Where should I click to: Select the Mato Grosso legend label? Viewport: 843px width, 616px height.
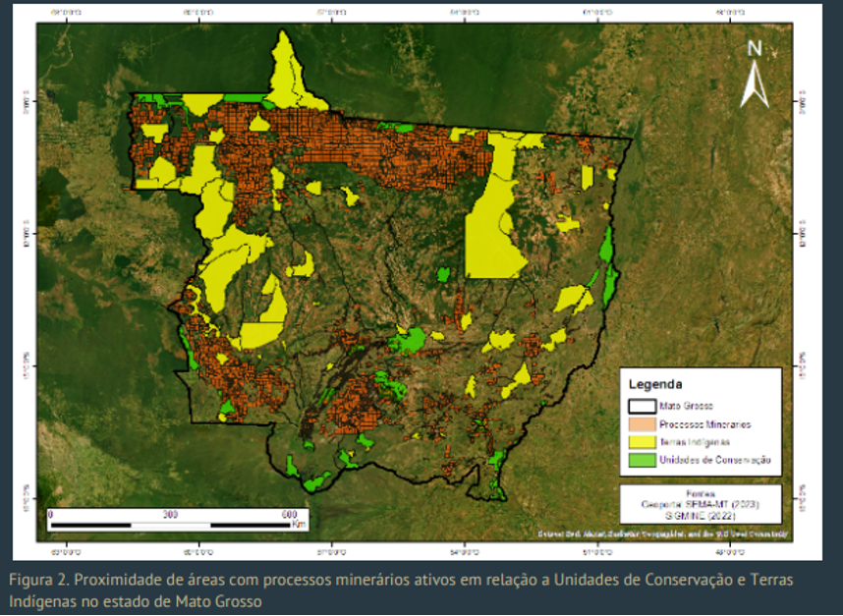click(686, 406)
